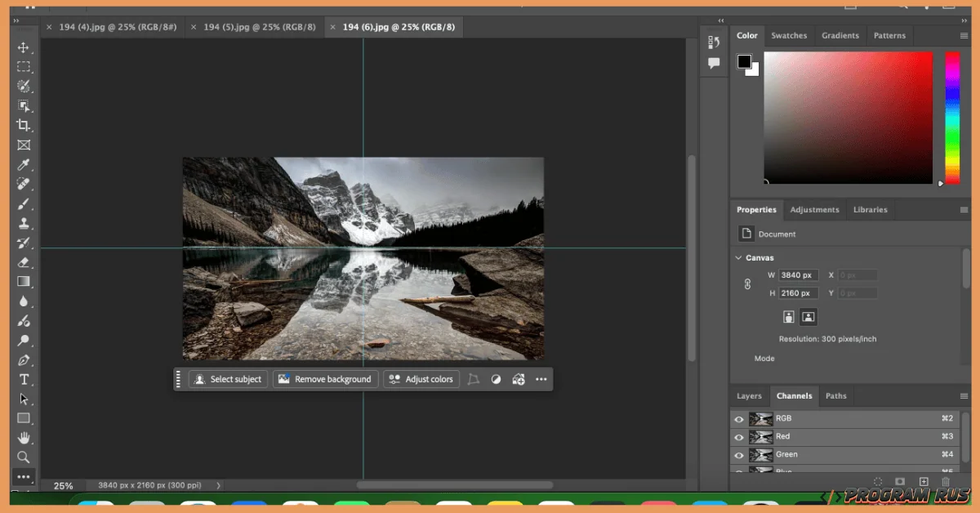
Task: Select the Move tool
Action: click(24, 47)
